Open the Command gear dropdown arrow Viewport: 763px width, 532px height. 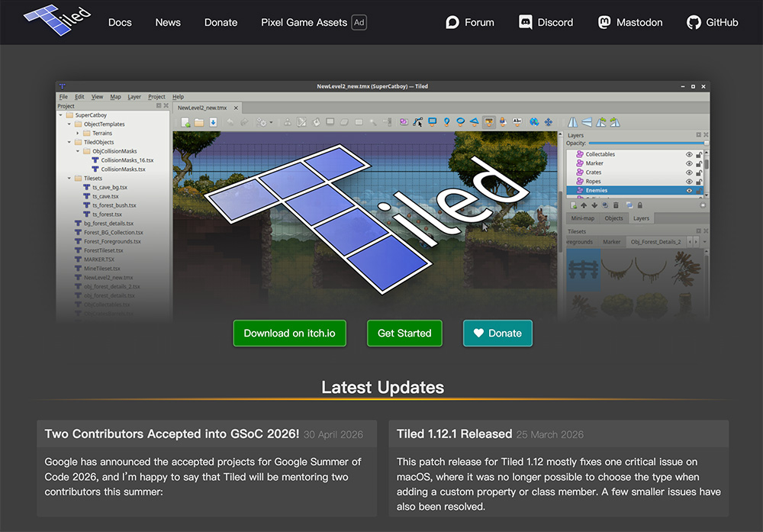271,122
